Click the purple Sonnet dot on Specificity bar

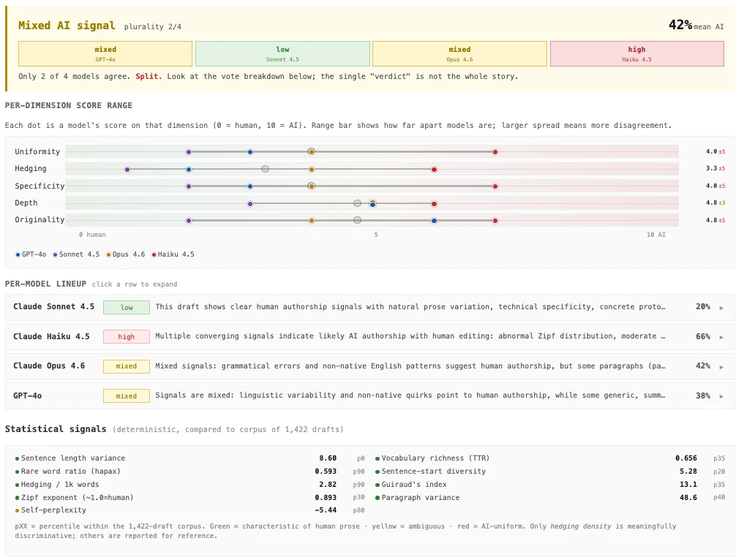pos(189,186)
